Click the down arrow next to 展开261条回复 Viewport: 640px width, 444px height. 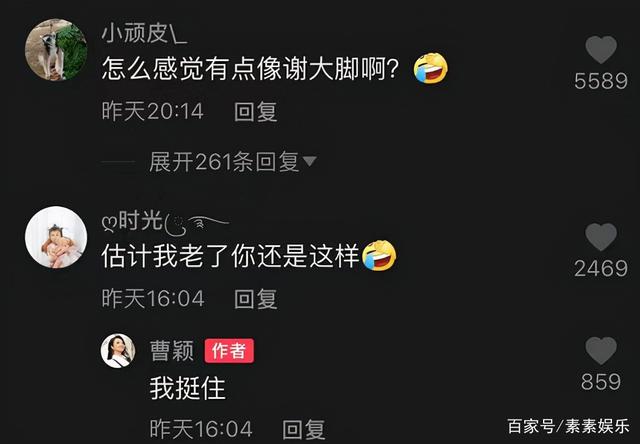[x=309, y=162]
